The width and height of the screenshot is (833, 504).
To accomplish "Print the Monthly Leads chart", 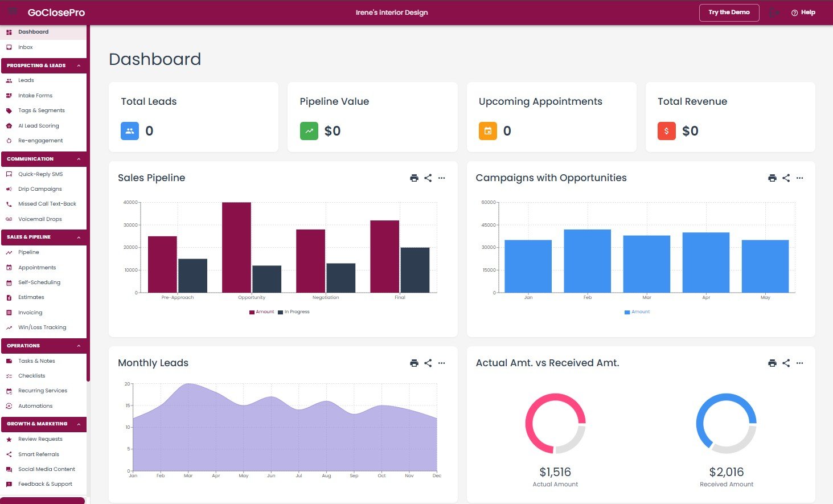I will click(414, 363).
